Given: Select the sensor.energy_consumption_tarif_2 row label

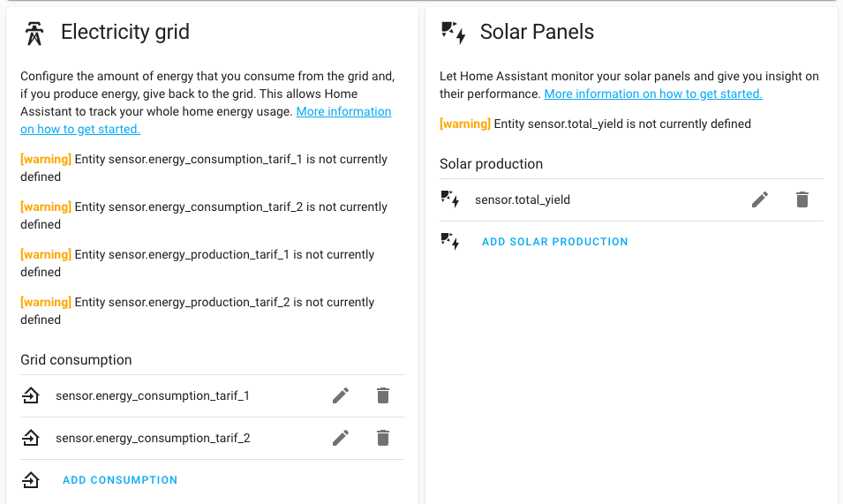Looking at the screenshot, I should (153, 438).
